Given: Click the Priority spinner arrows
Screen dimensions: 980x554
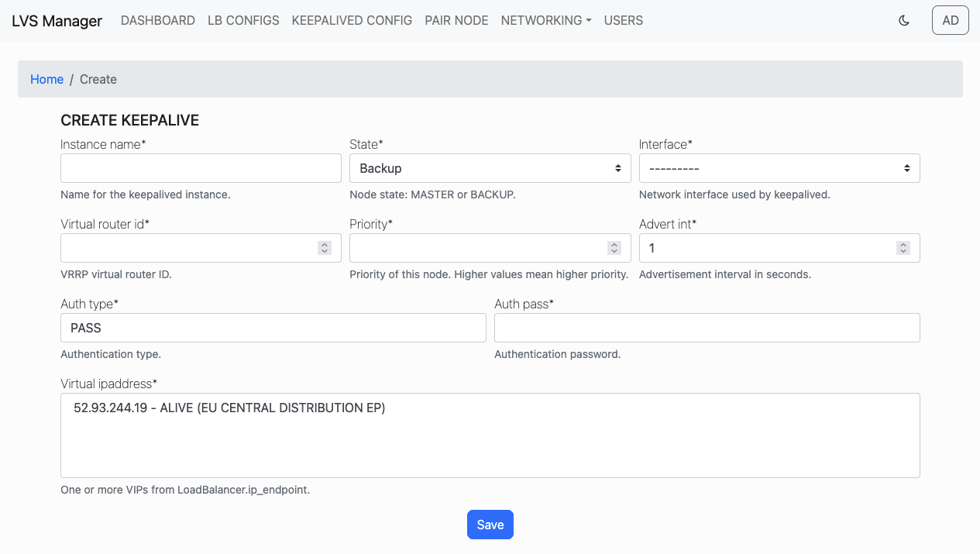Looking at the screenshot, I should (614, 248).
